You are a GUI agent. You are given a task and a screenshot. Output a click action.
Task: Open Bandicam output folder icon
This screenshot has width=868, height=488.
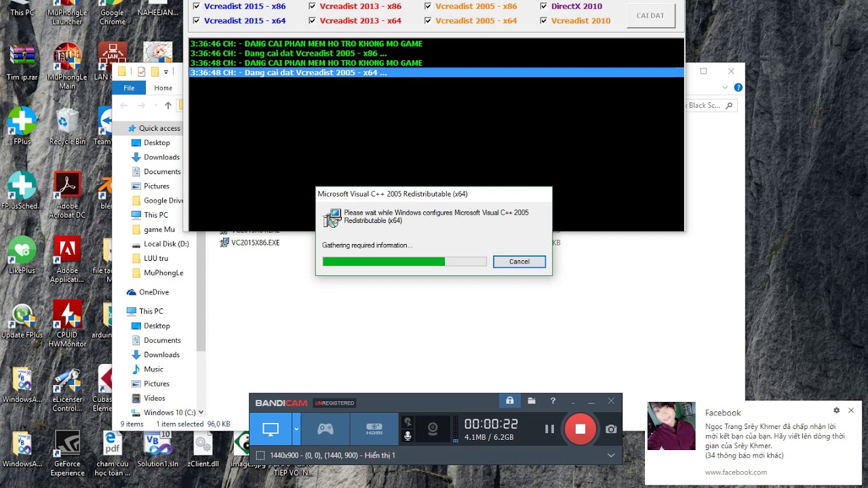coord(532,401)
